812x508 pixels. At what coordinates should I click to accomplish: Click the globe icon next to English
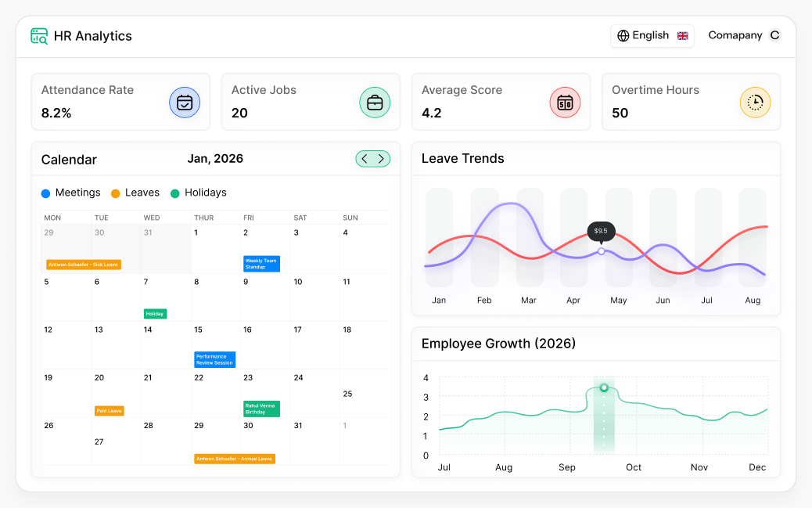(x=623, y=35)
